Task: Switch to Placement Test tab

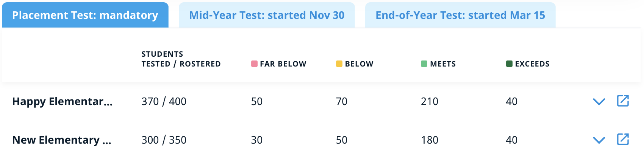Action: tap(85, 15)
